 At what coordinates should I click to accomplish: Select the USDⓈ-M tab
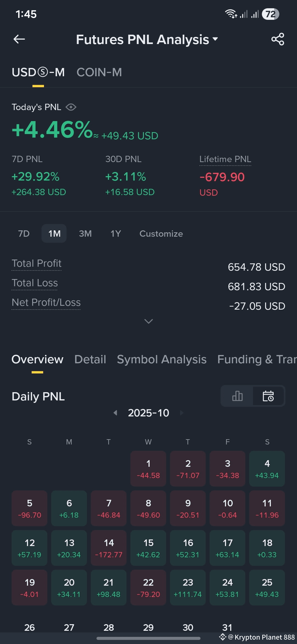[x=38, y=72]
